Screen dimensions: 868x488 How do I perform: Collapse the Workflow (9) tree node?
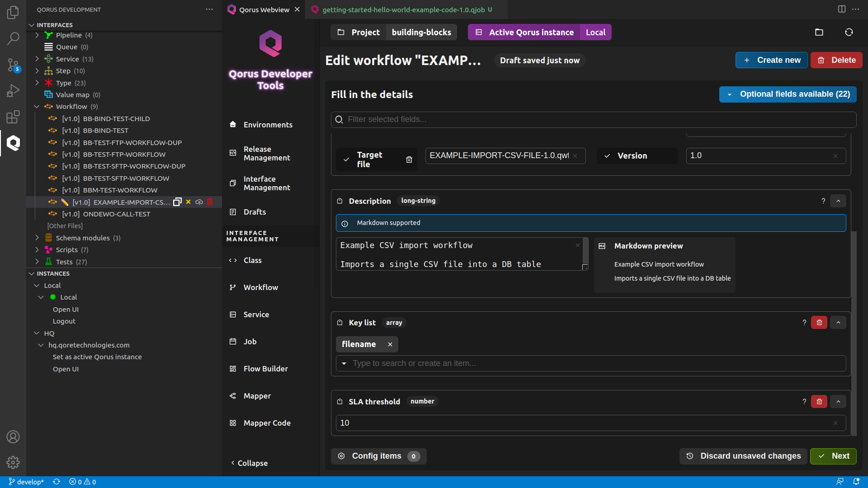click(37, 107)
